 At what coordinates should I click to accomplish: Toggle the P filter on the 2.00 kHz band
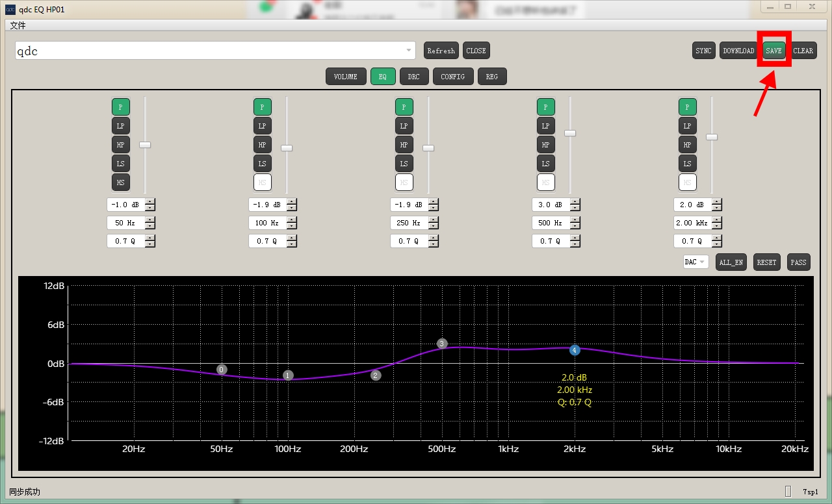(x=687, y=107)
